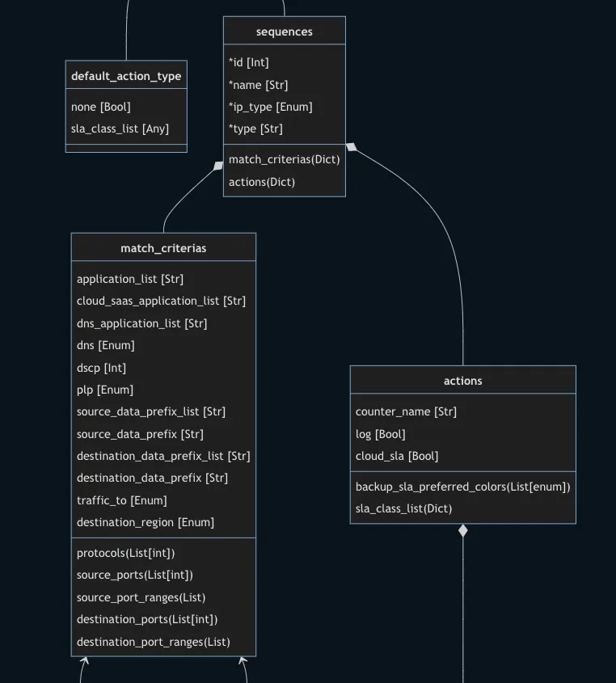Click the "destination_region [Enum]" attribute
Image resolution: width=616 pixels, height=683 pixels.
[x=146, y=522]
